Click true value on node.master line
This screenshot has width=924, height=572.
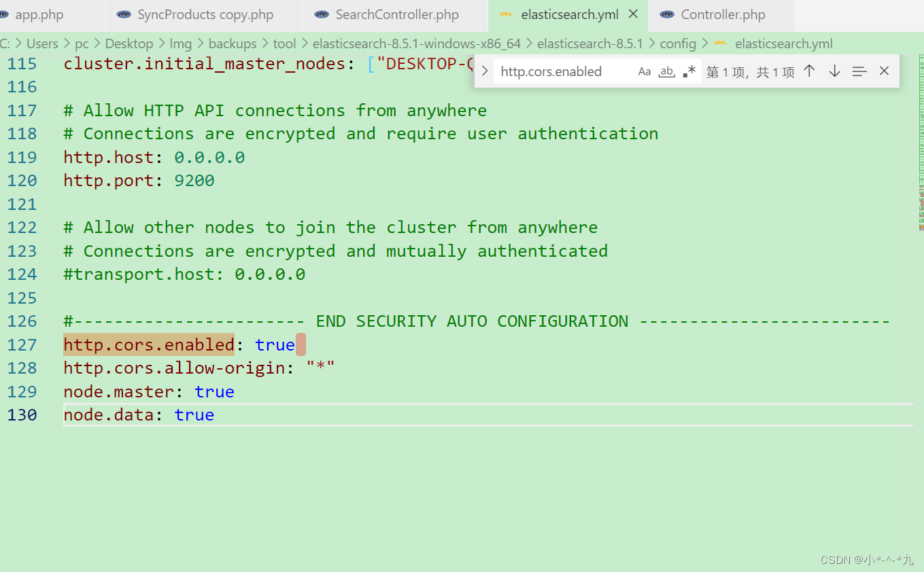click(214, 391)
